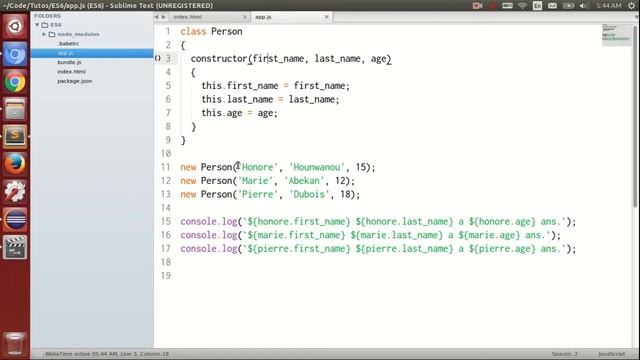Click the editor vertical scrollbar

635,116
